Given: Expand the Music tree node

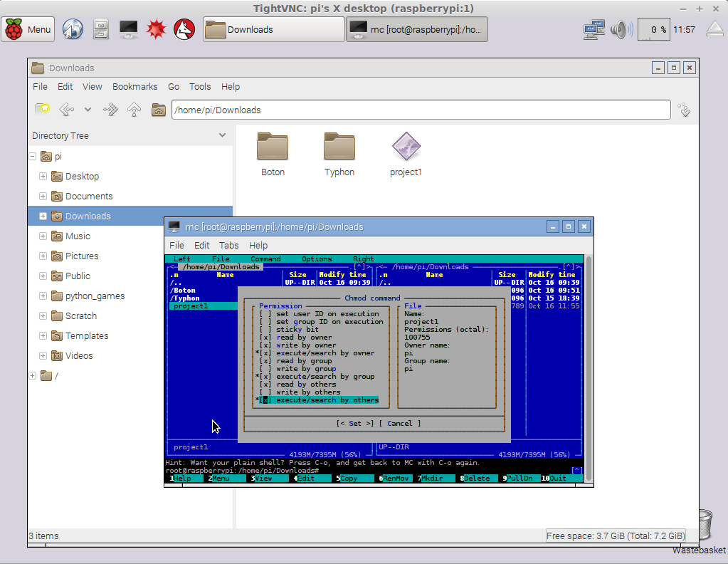Looking at the screenshot, I should (43, 236).
